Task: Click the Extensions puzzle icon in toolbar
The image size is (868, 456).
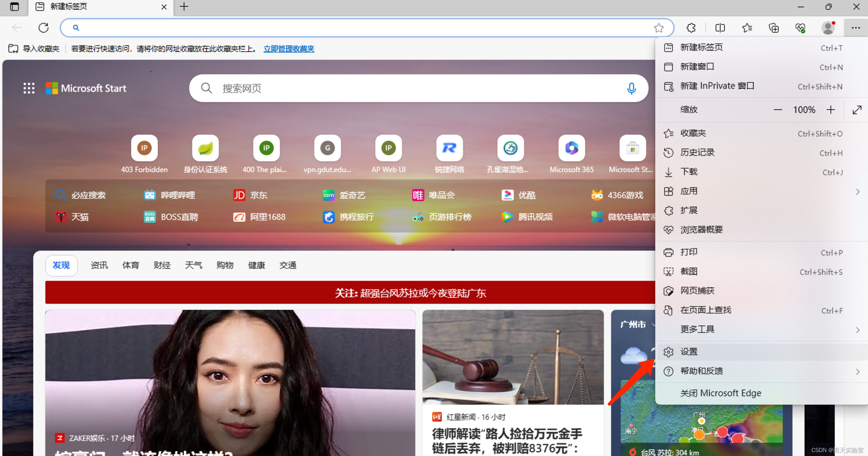Action: (x=691, y=27)
